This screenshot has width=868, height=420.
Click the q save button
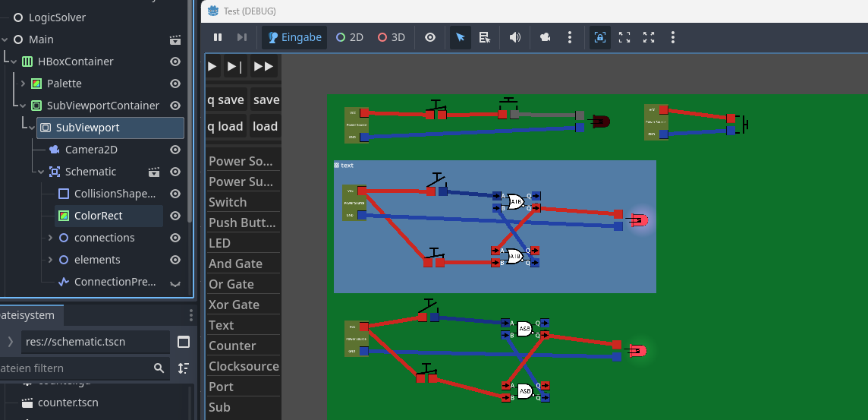point(225,100)
